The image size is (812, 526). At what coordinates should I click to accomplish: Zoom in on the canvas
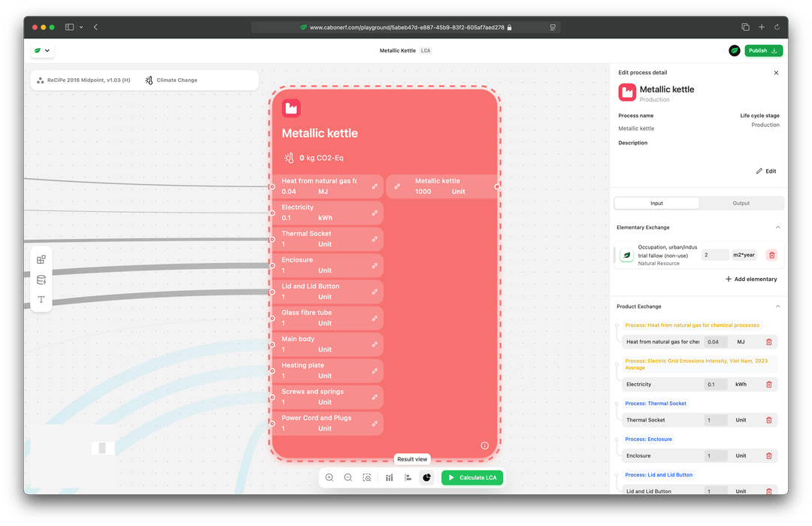tap(329, 477)
